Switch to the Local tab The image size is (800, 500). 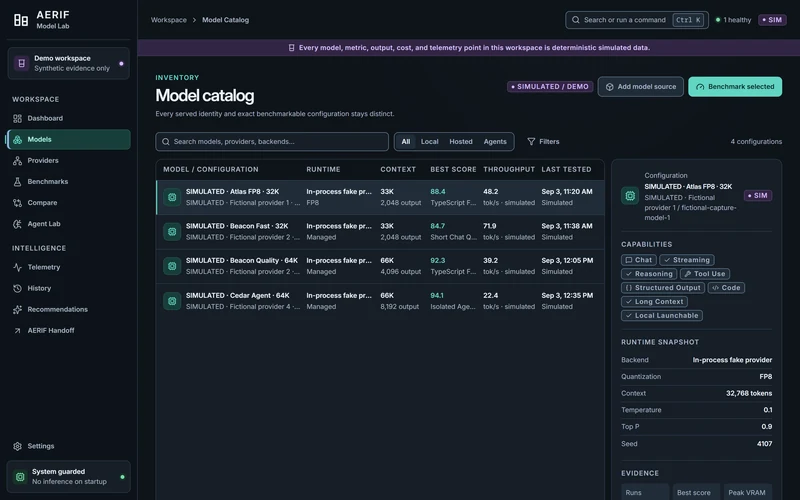point(430,142)
